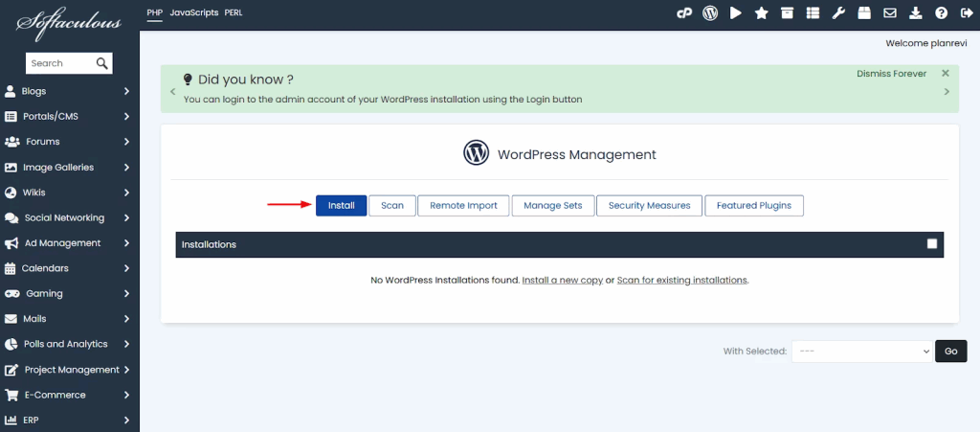The width and height of the screenshot is (980, 432).
Task: Click the envelope email settings icon
Action: coord(890,13)
